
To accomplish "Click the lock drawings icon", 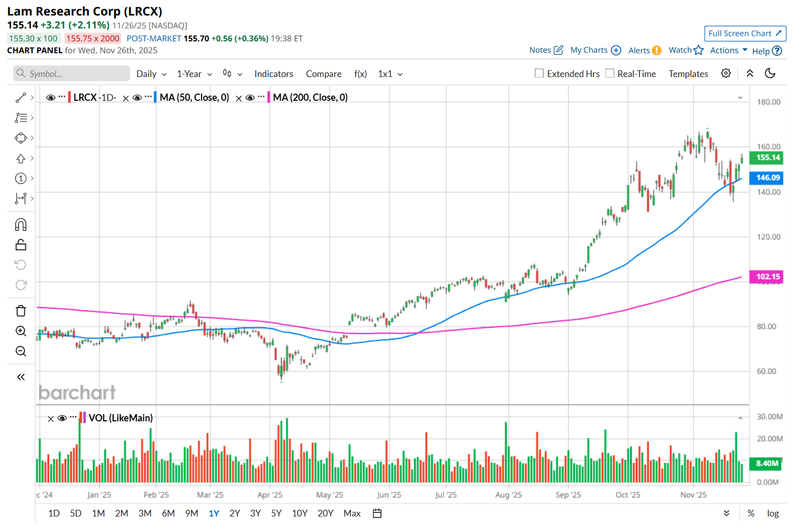I will (x=21, y=245).
